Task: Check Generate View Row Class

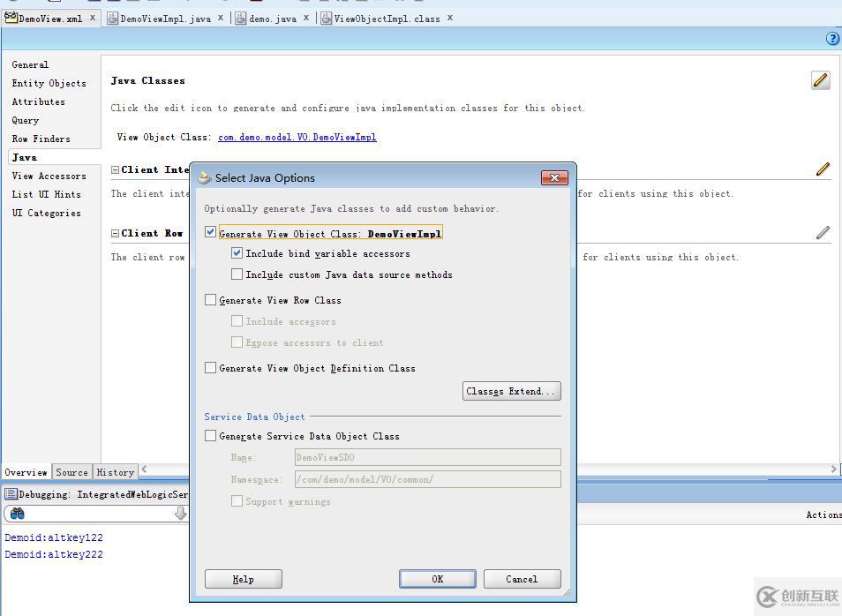Action: (210, 300)
